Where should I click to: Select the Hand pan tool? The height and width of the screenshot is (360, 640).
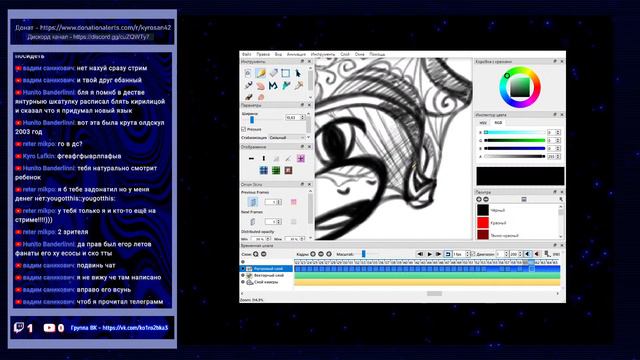(260, 85)
